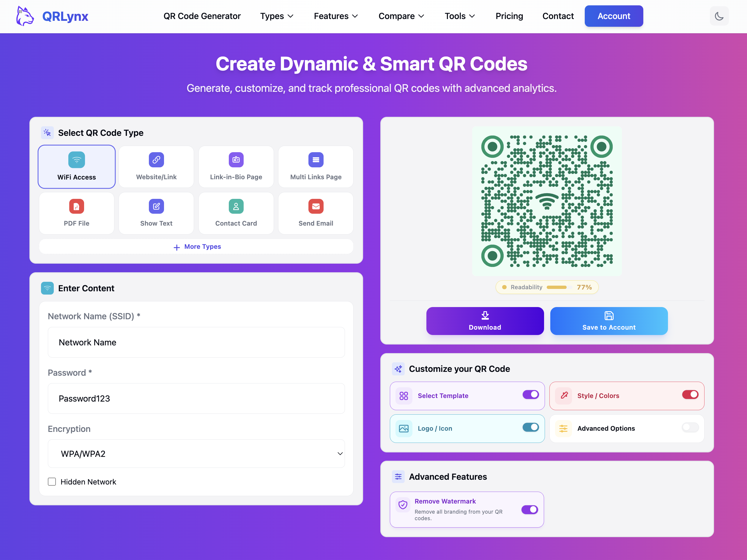Disable the Style / Colors toggle

690,394
